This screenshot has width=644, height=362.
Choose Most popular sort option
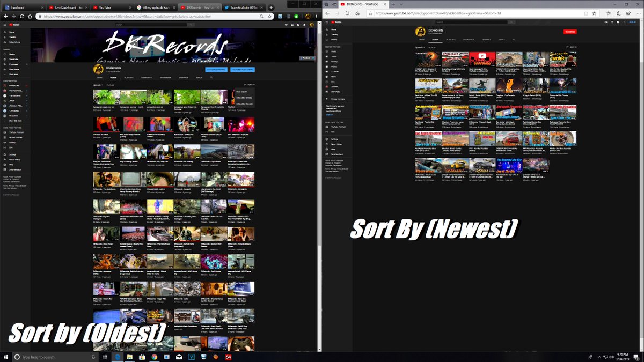coord(241,92)
